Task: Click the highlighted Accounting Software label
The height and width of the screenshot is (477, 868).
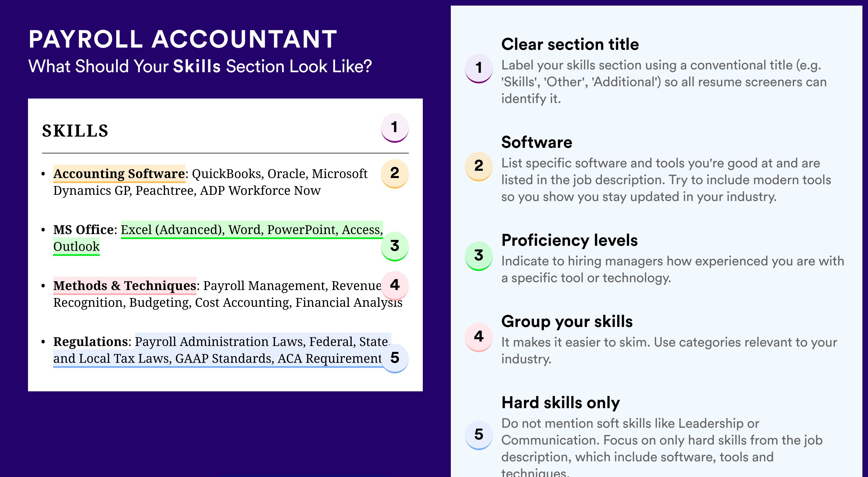Action: [x=119, y=174]
